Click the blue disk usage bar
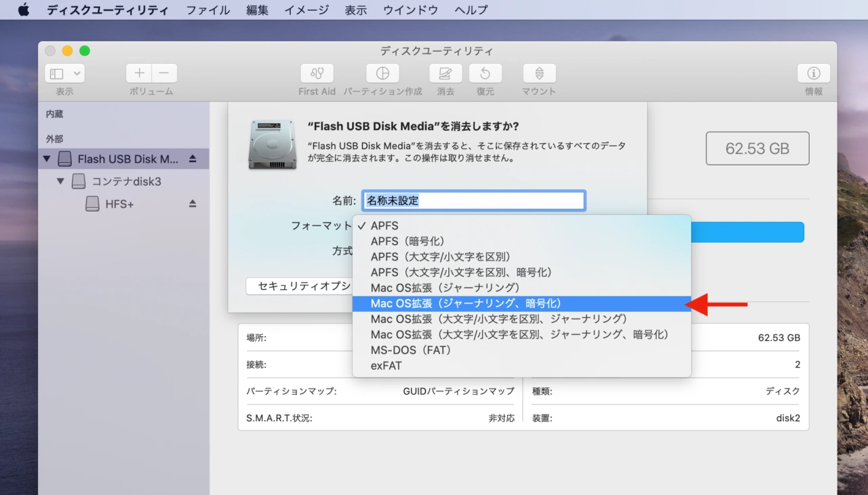Image resolution: width=868 pixels, height=495 pixels. pos(747,232)
